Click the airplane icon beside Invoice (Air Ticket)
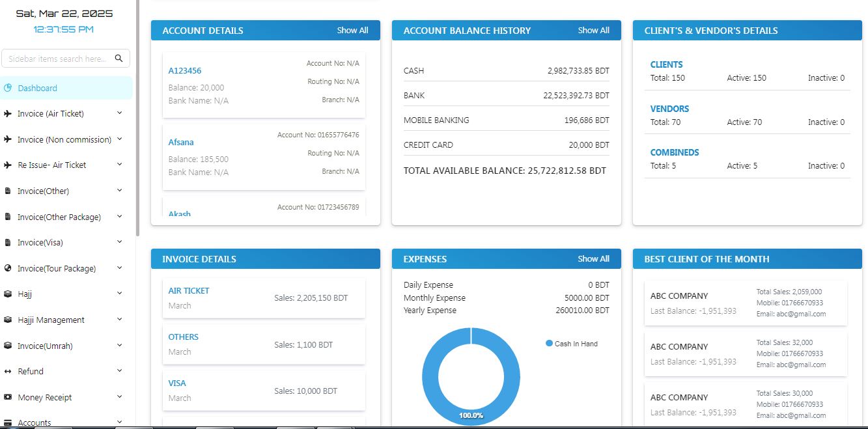This screenshot has height=429, width=868. pyautogui.click(x=8, y=113)
